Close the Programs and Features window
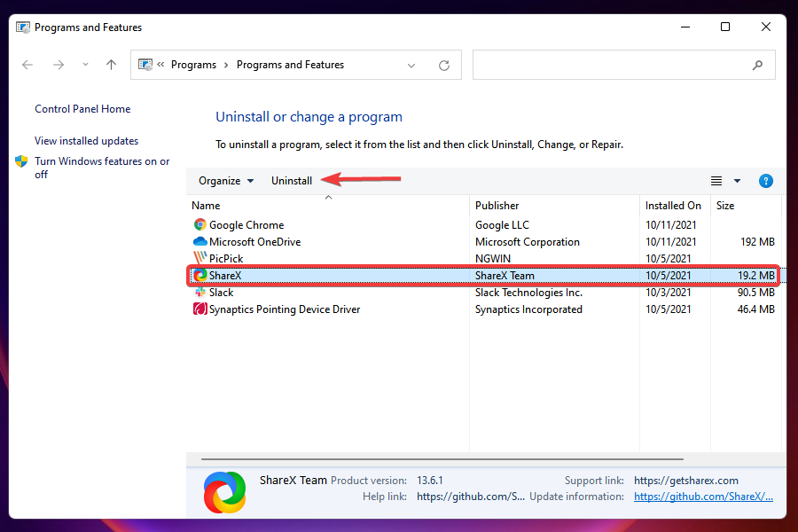Image resolution: width=798 pixels, height=532 pixels. (x=765, y=27)
